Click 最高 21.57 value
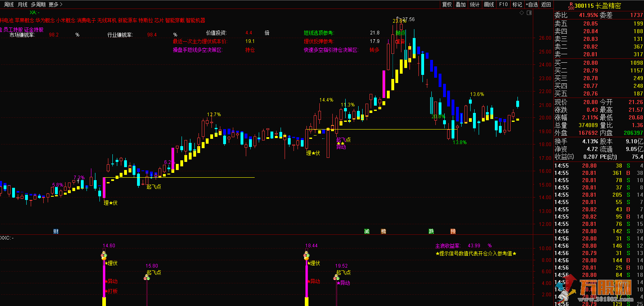This screenshot has height=306, width=644. pos(635,110)
